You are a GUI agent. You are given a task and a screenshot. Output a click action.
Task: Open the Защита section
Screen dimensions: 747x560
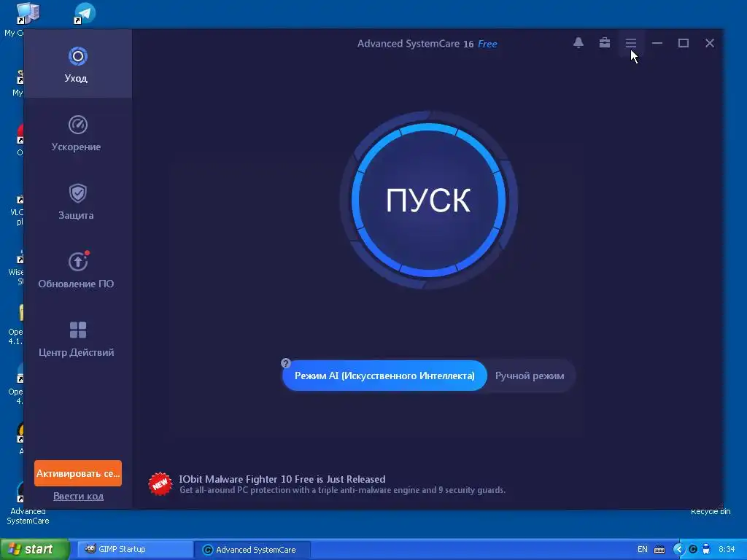[77, 202]
